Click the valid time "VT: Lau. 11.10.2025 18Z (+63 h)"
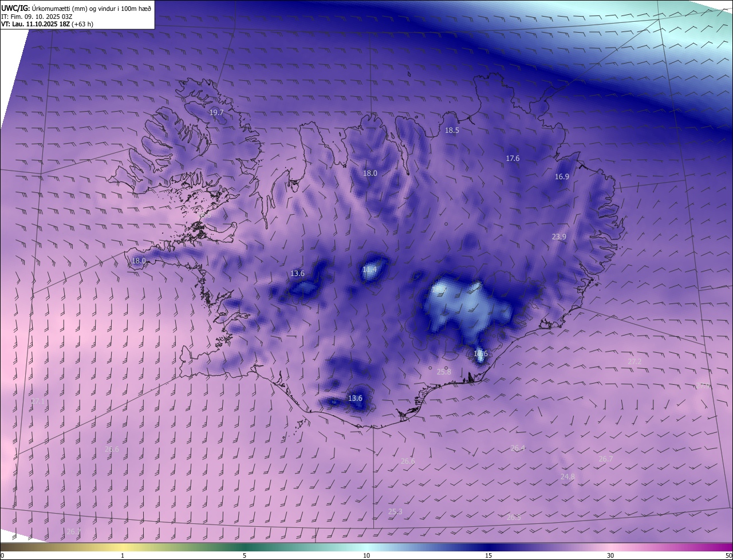This screenshot has height=560, width=733. pos(47,24)
